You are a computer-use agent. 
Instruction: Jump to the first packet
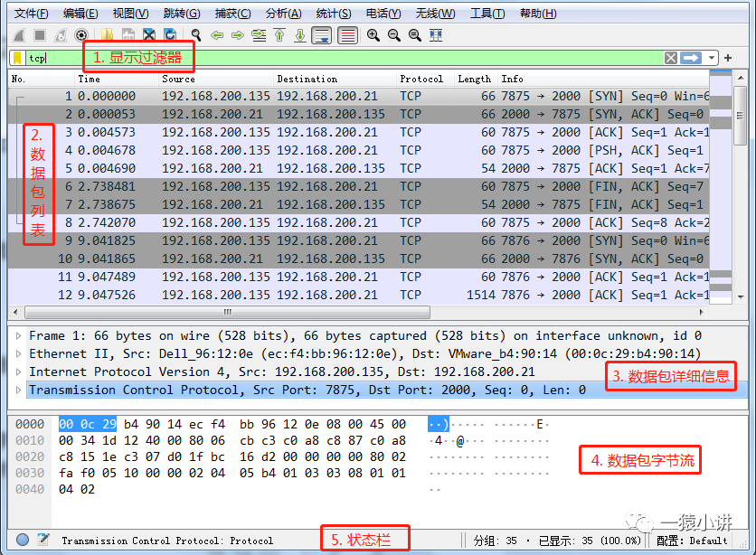279,35
